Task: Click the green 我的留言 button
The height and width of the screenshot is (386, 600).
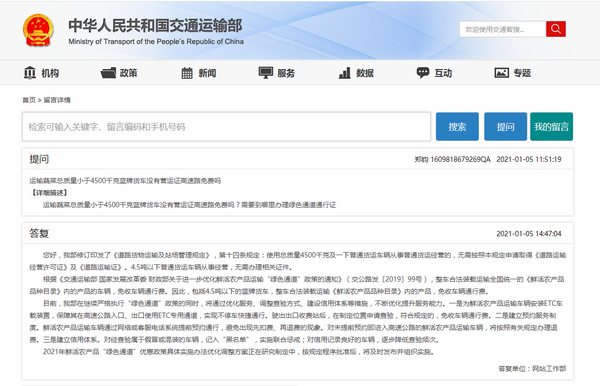Action: pos(551,127)
